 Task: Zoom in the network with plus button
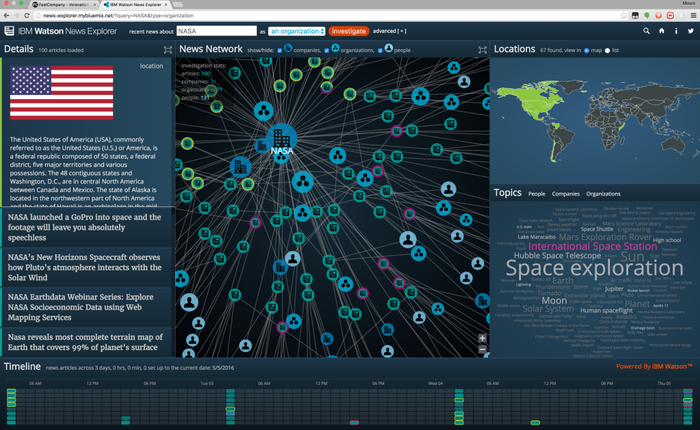[483, 339]
